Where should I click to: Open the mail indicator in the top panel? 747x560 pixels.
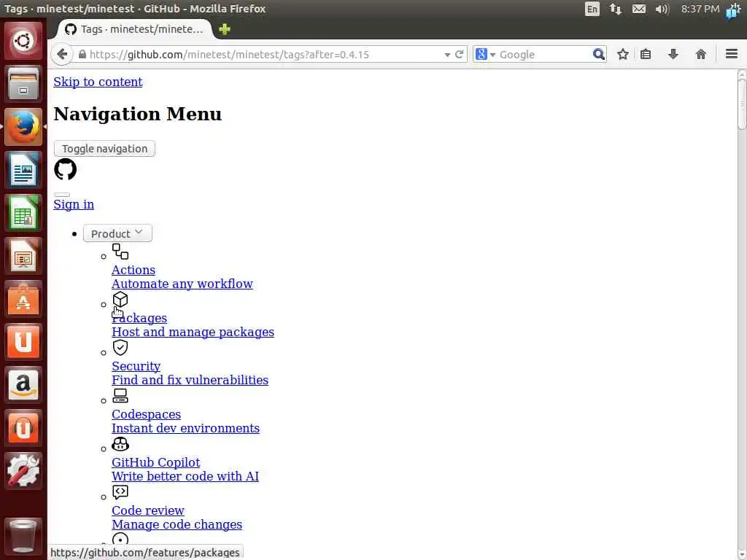click(x=639, y=9)
